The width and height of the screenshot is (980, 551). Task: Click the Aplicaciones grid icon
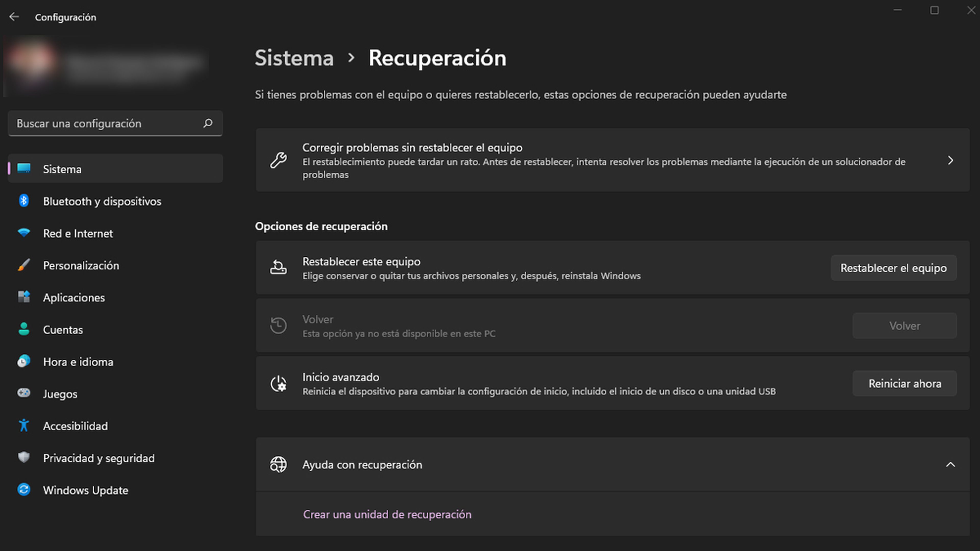point(23,297)
